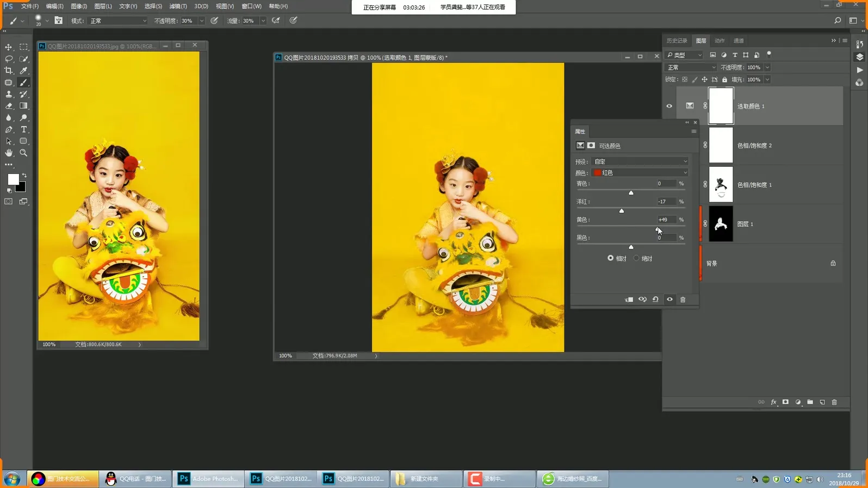This screenshot has height=488, width=868.
Task: Select the 相对 radio option
Action: point(611,258)
